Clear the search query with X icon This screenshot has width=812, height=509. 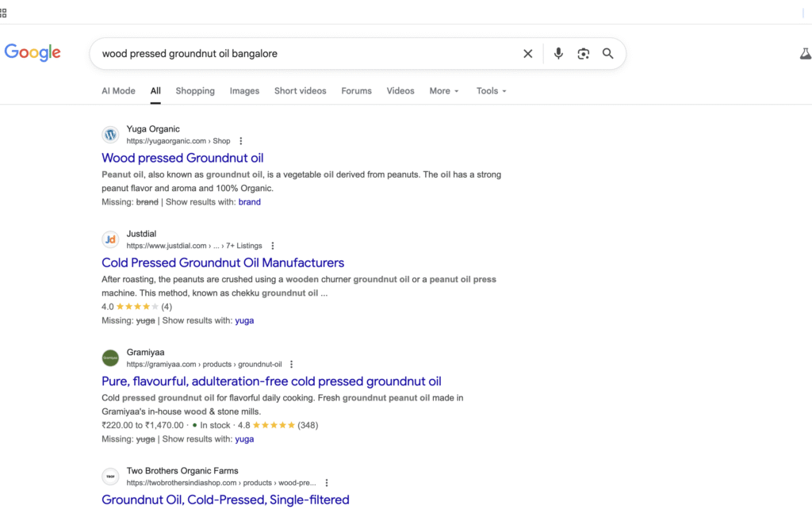(528, 54)
